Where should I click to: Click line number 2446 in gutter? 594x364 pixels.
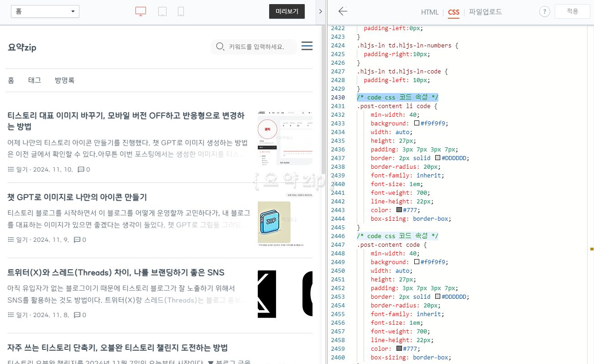click(x=338, y=236)
